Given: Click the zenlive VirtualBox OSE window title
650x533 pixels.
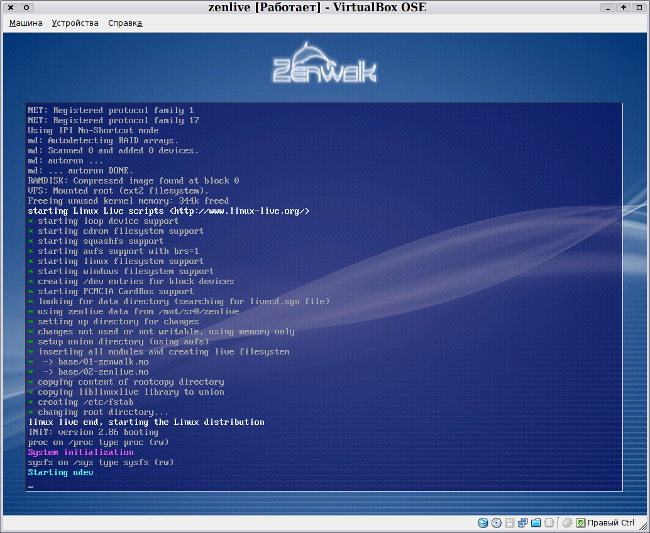Looking at the screenshot, I should coord(317,7).
